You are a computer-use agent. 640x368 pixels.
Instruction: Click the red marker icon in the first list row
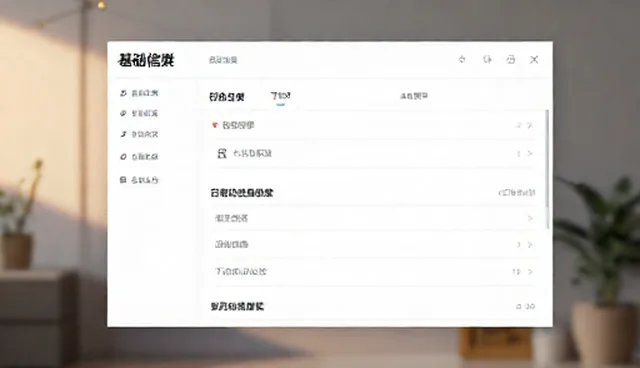click(x=215, y=125)
